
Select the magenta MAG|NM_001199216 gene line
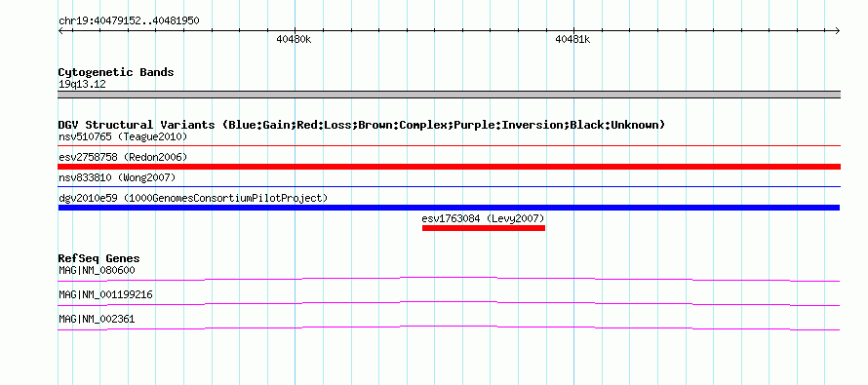pos(449,304)
